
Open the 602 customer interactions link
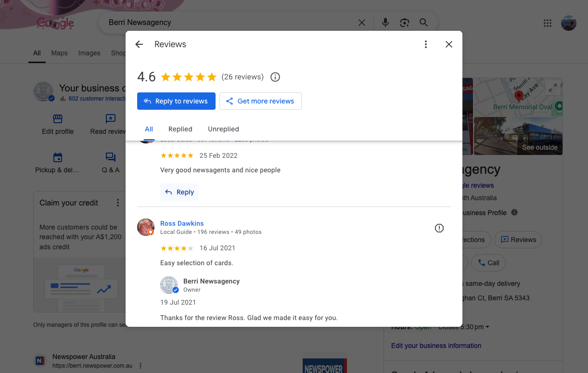[97, 99]
